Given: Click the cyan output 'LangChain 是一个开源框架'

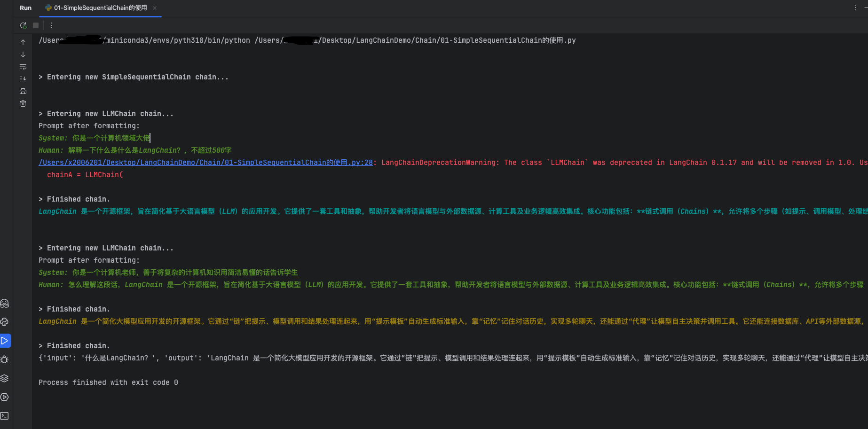Looking at the screenshot, I should 453,211.
